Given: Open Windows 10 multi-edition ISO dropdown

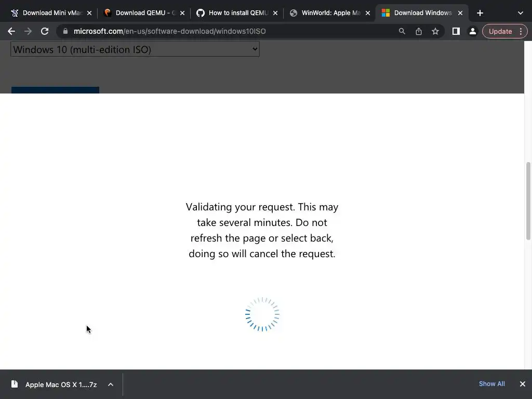Looking at the screenshot, I should (135, 49).
